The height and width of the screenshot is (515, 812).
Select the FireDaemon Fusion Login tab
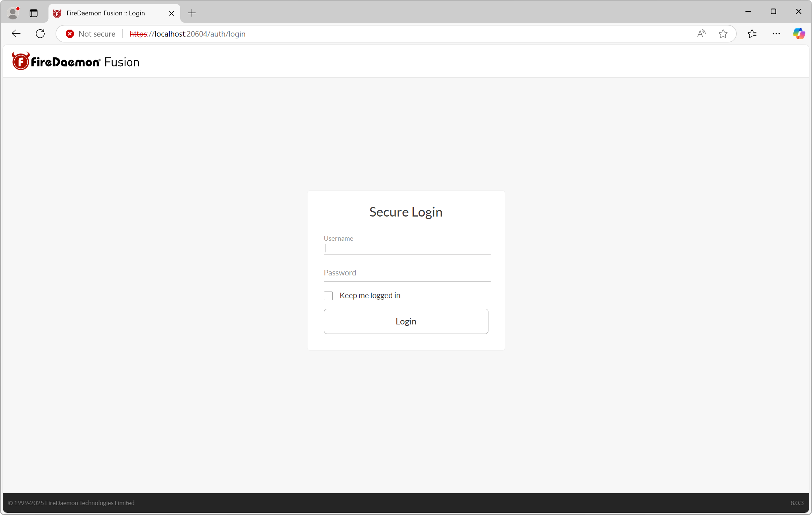click(x=106, y=13)
